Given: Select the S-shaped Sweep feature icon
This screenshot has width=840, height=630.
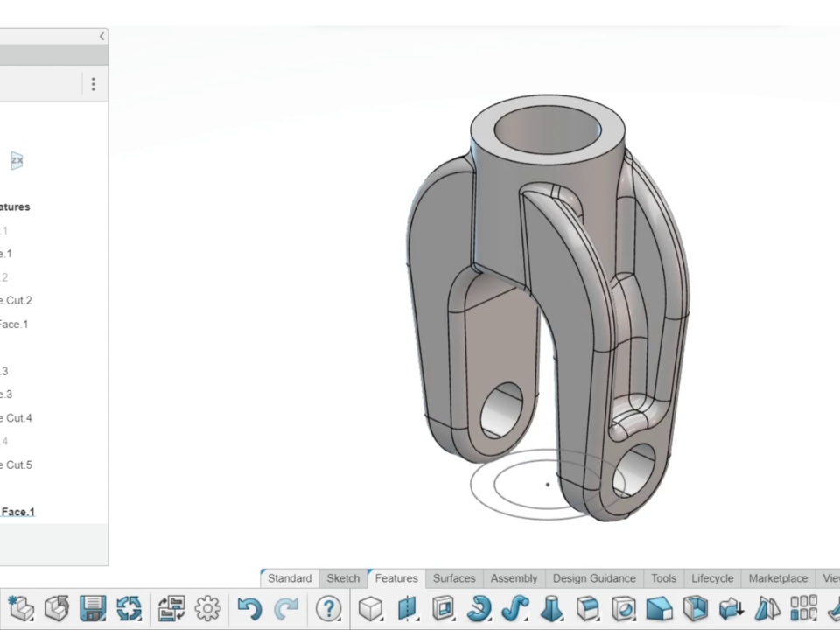Looking at the screenshot, I should [515, 609].
